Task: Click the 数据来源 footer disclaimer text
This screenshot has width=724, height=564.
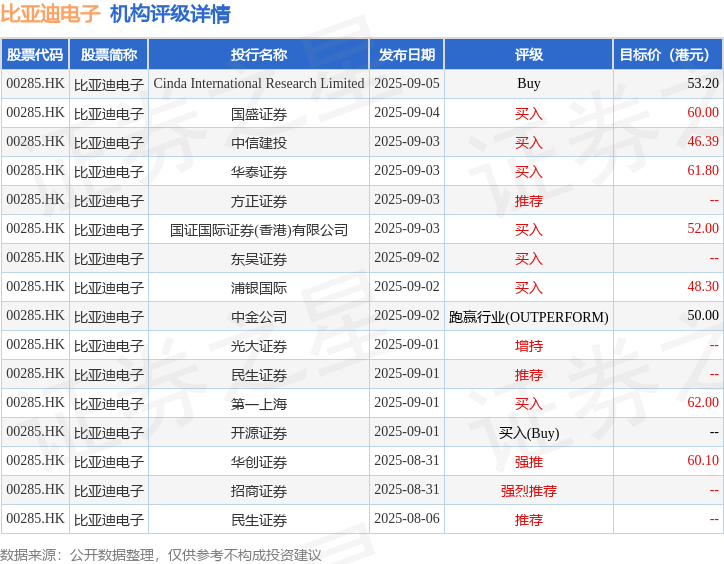Action: tap(161, 555)
